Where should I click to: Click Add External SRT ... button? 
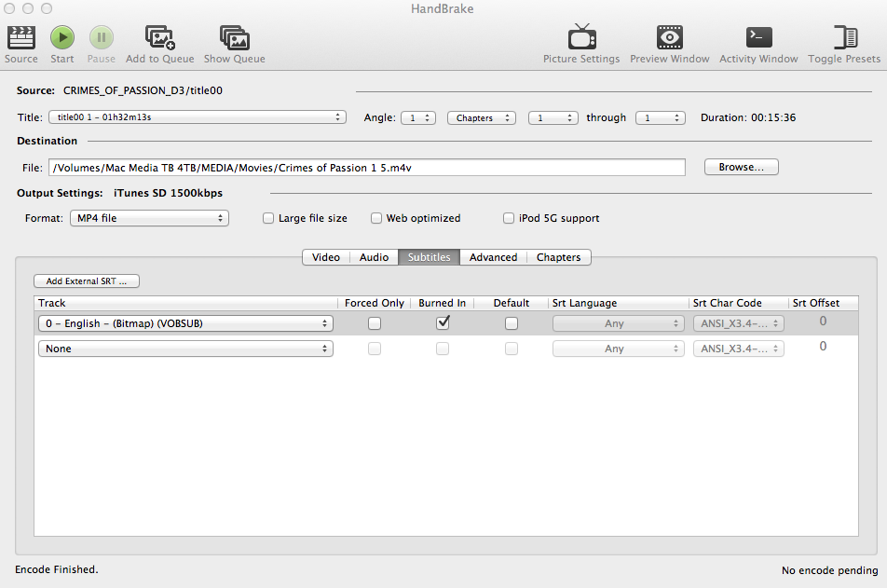[x=87, y=280]
